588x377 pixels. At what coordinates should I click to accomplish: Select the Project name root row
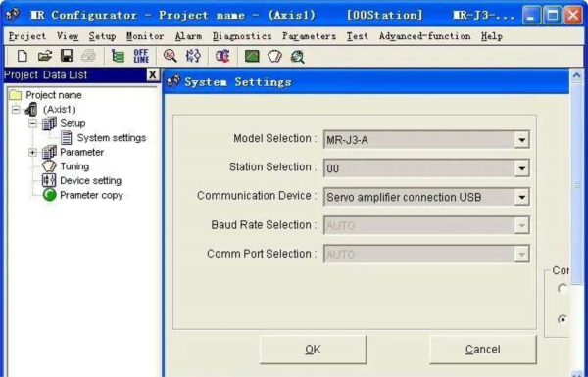[x=54, y=95]
